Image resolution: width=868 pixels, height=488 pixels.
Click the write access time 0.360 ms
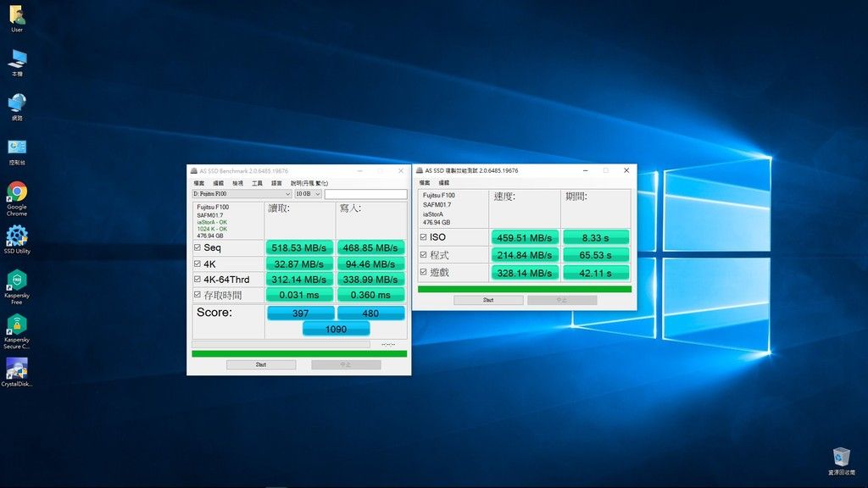[370, 295]
